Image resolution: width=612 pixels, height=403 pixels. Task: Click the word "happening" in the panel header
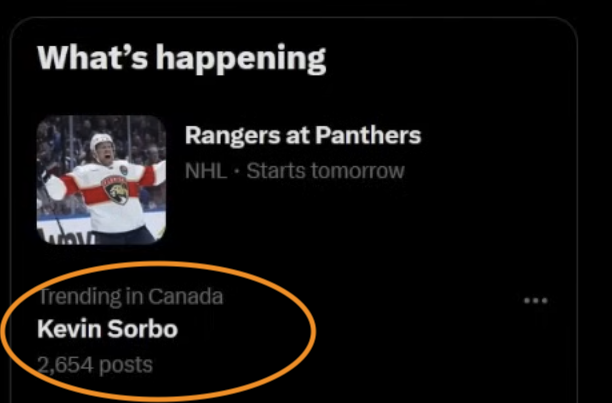point(240,58)
